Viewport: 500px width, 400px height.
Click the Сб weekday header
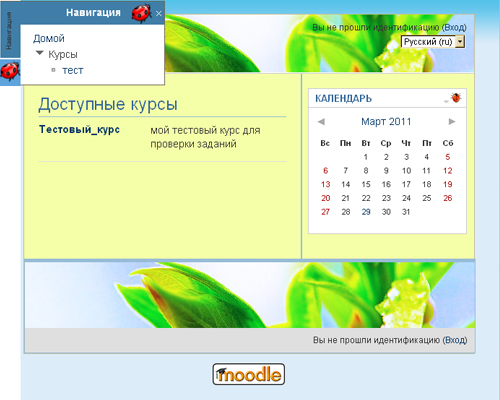pos(448,143)
